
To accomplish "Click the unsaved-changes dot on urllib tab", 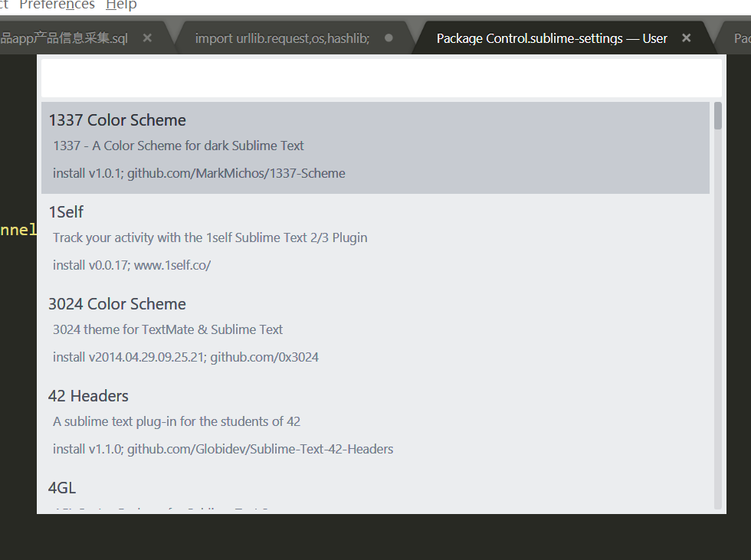I will click(x=388, y=38).
